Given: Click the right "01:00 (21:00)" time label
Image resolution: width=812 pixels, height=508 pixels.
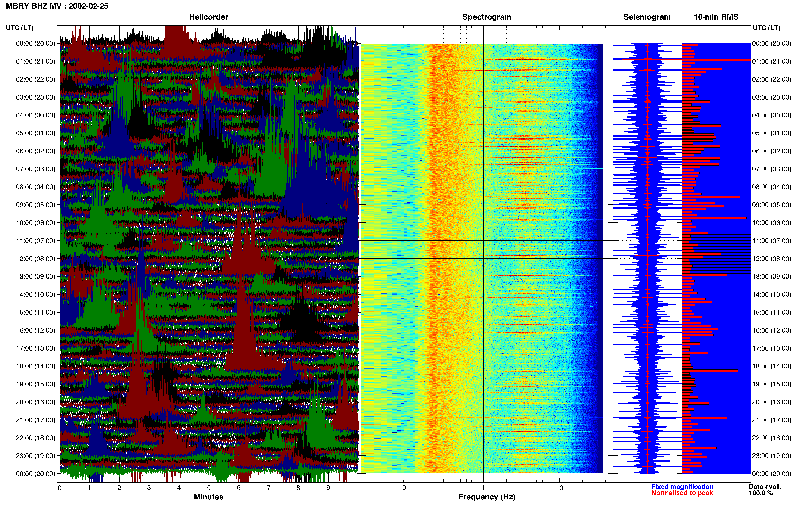Looking at the screenshot, I should [x=772, y=61].
